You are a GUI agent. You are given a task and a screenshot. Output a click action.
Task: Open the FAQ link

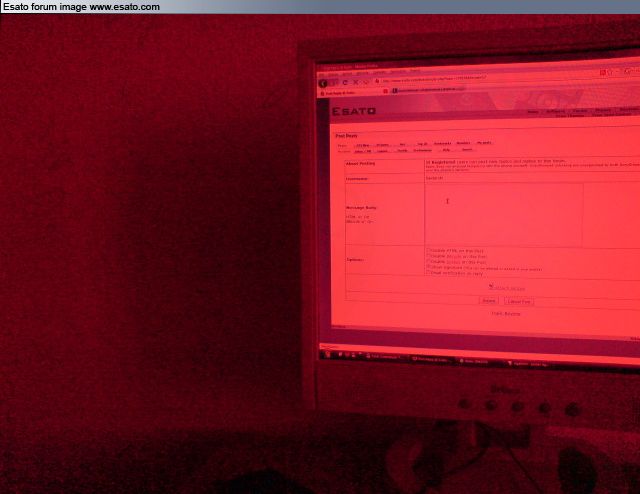click(x=446, y=150)
